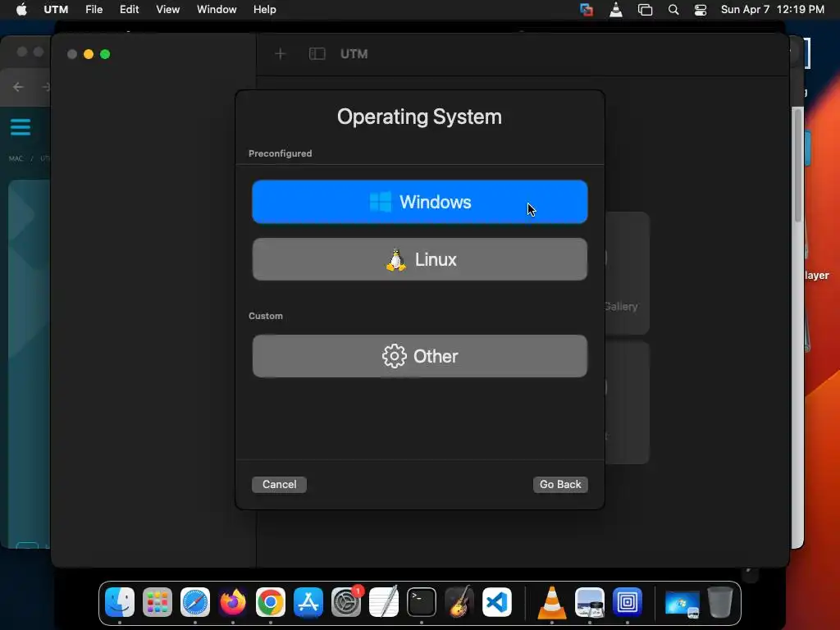Open the Window menu
Viewport: 840px width, 630px height.
[x=217, y=9]
